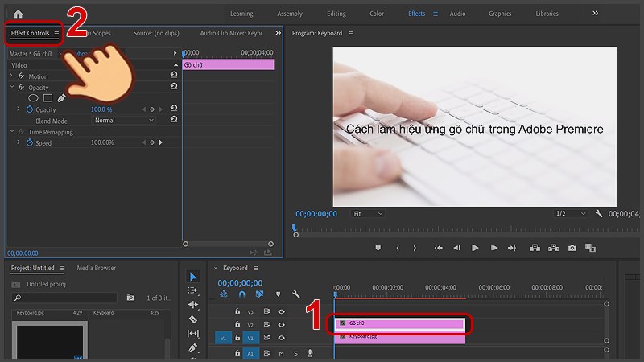Expand the Motion effect properties

pyautogui.click(x=11, y=76)
